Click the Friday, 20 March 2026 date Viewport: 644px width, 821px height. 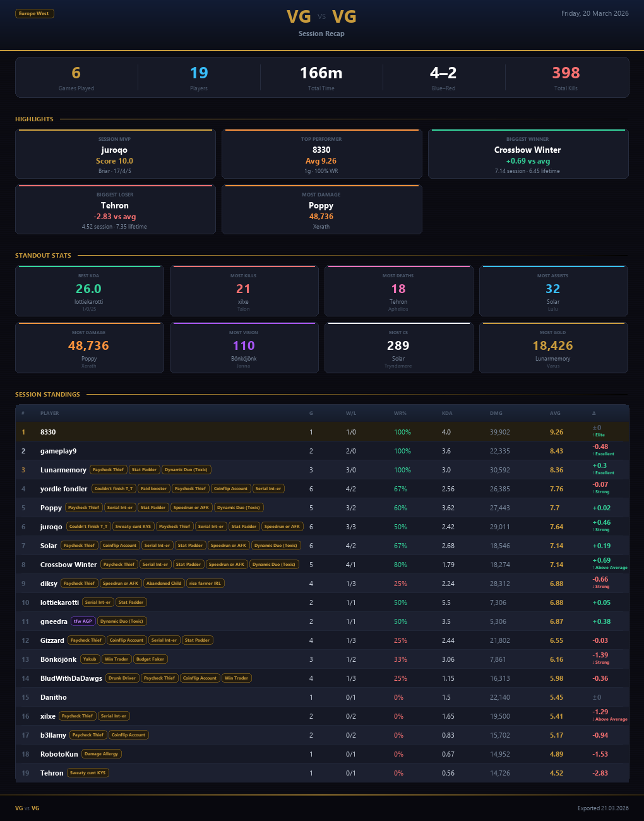pyautogui.click(x=595, y=13)
